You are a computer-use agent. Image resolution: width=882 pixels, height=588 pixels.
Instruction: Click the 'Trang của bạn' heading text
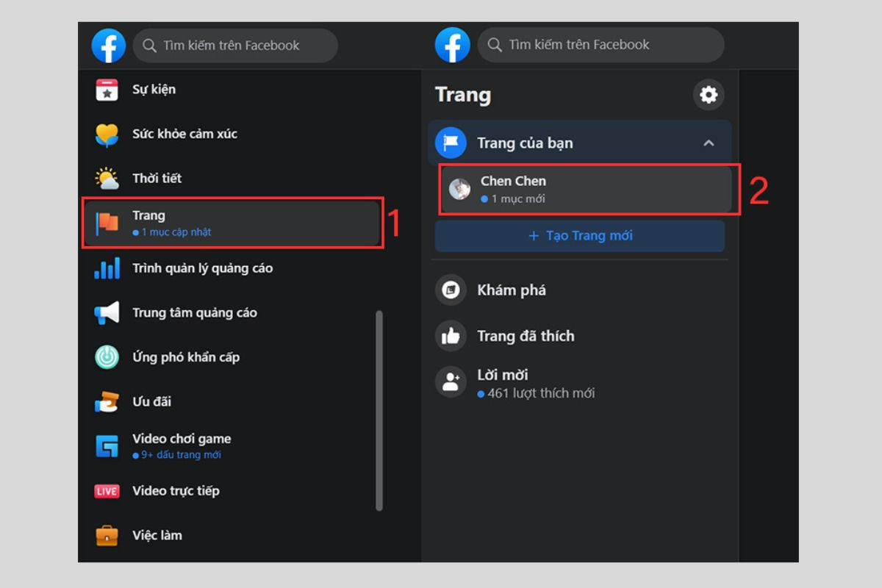tap(525, 143)
